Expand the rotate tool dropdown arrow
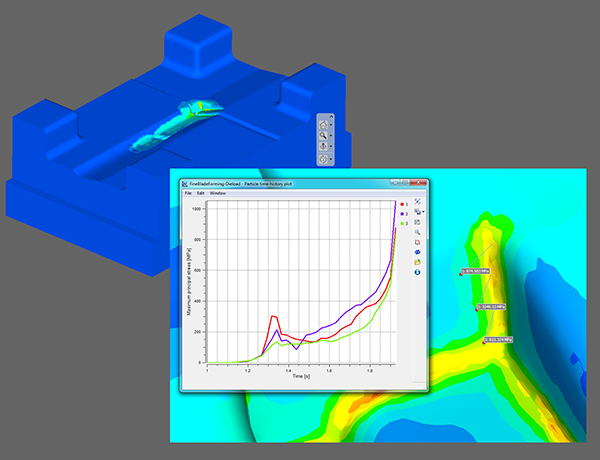 (x=331, y=158)
